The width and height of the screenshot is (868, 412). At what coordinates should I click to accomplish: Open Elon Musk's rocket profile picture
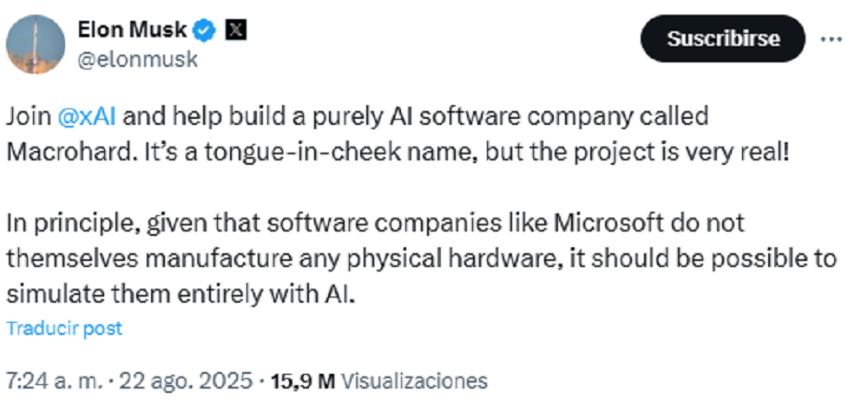[x=36, y=45]
